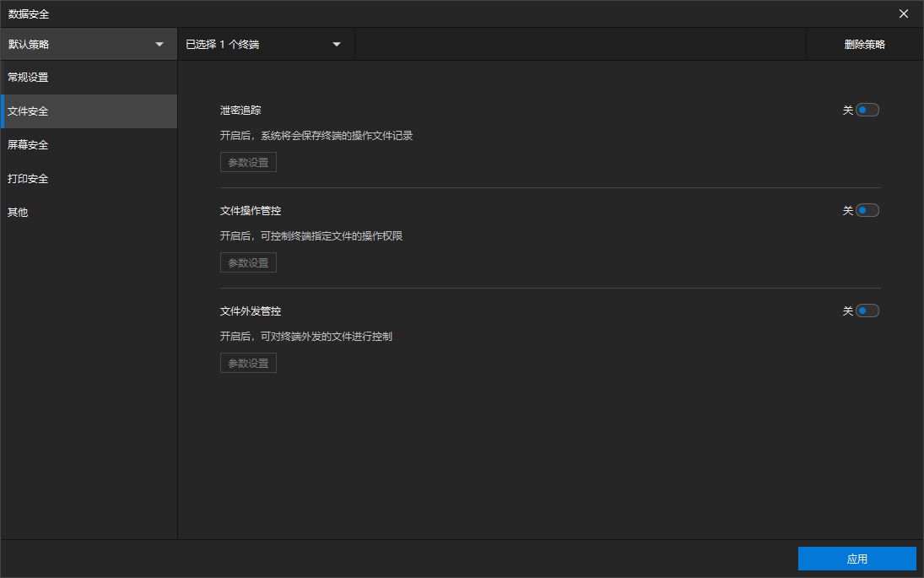Open the 打印安全 section
Screen dimensions: 924x578
(x=89, y=179)
